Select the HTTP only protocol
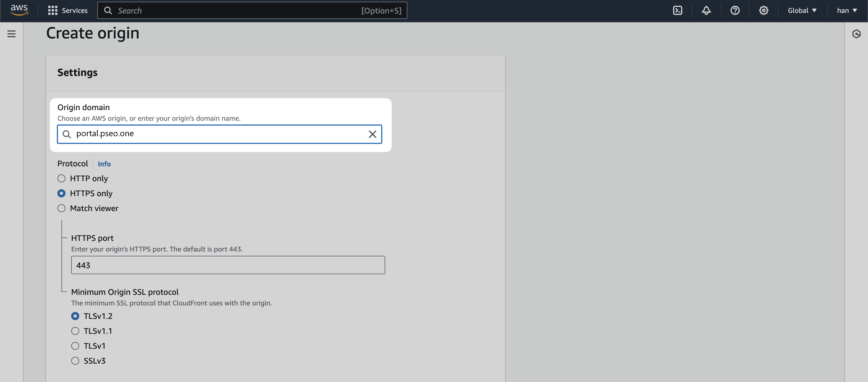This screenshot has height=382, width=868. pos(61,178)
